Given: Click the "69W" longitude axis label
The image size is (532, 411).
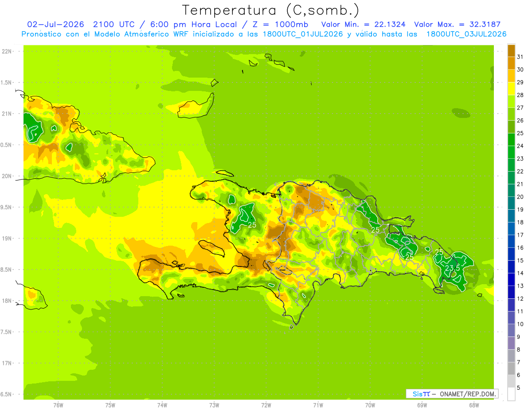Looking at the screenshot, I should 422,405.
